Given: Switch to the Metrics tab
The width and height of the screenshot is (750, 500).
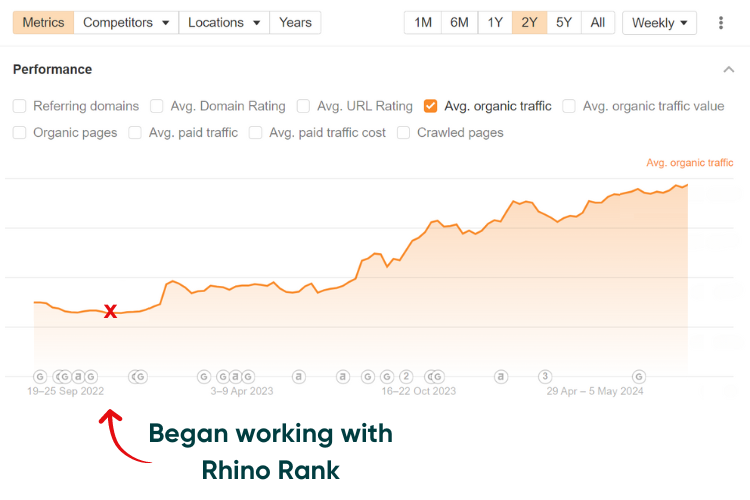Looking at the screenshot, I should 44,22.
